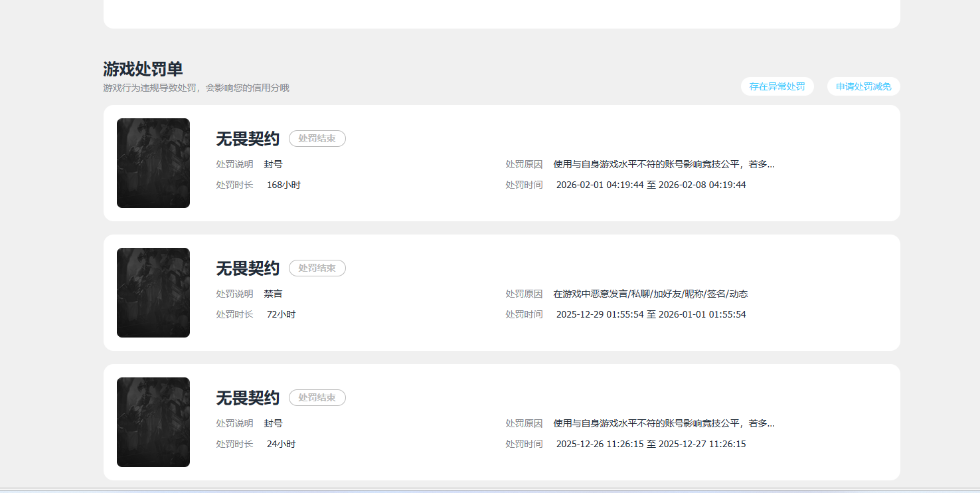Open game thumbnail in the 24小时 ban card
980x493 pixels.
tap(153, 422)
